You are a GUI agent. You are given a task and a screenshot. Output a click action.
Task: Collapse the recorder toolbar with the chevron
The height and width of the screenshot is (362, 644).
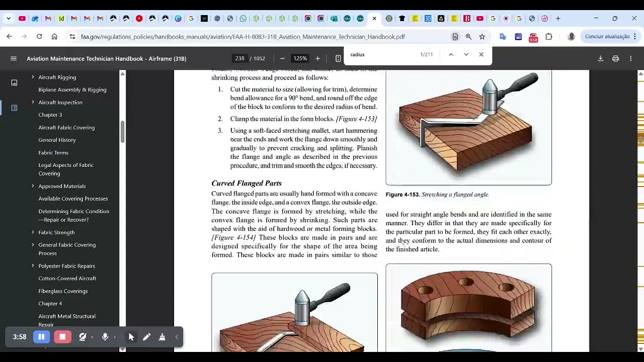tap(177, 337)
